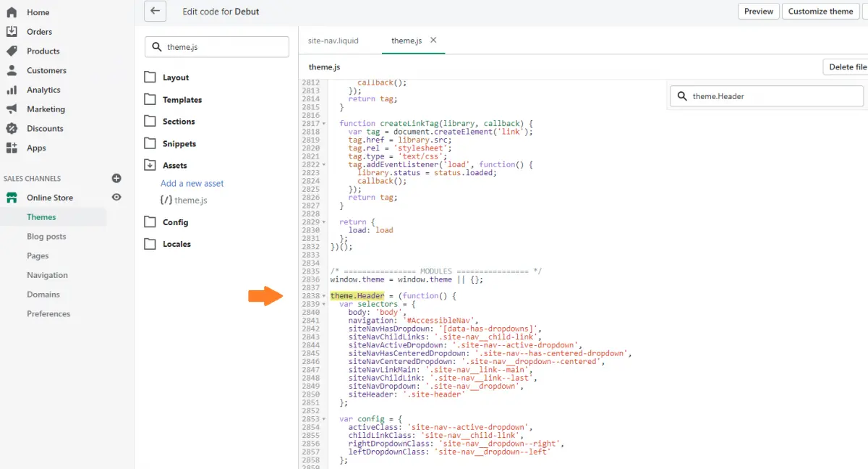Select the Marketing megaphone icon
The width and height of the screenshot is (868, 469).
(x=12, y=109)
